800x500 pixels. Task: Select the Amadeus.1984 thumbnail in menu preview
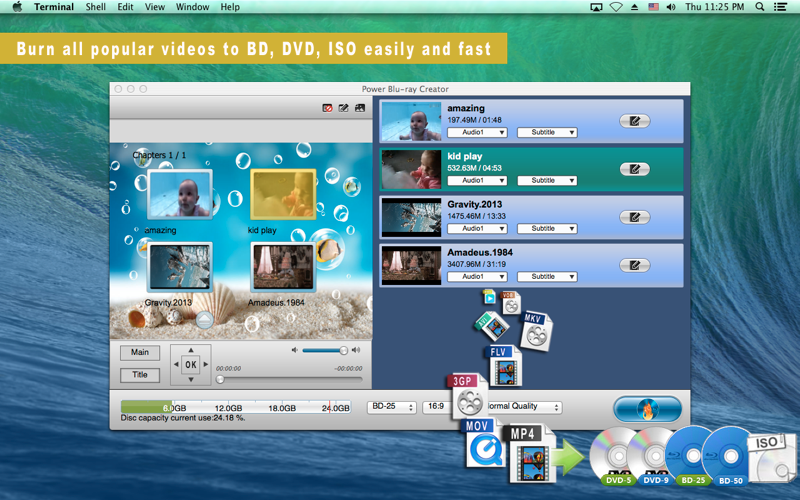coord(283,267)
